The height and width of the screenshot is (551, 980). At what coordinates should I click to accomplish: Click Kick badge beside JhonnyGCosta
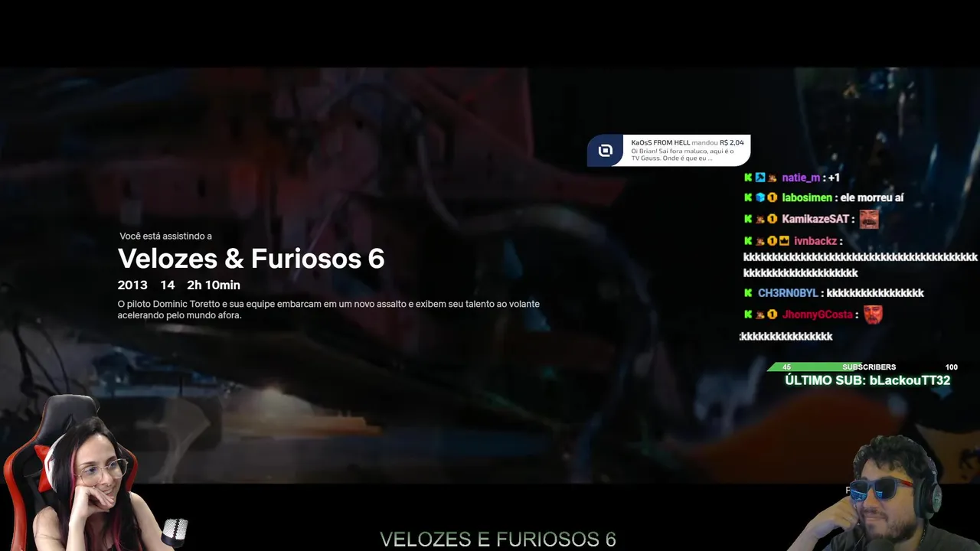tap(748, 315)
